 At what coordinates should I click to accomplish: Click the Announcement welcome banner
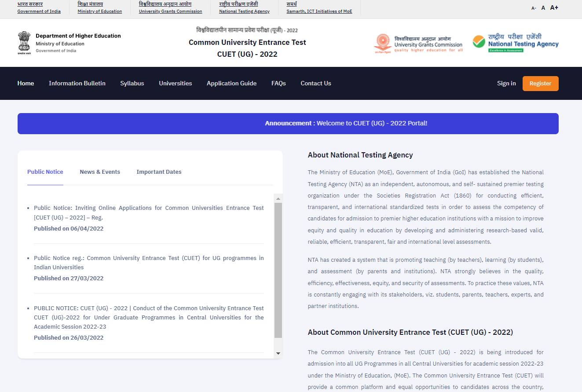tap(288, 124)
